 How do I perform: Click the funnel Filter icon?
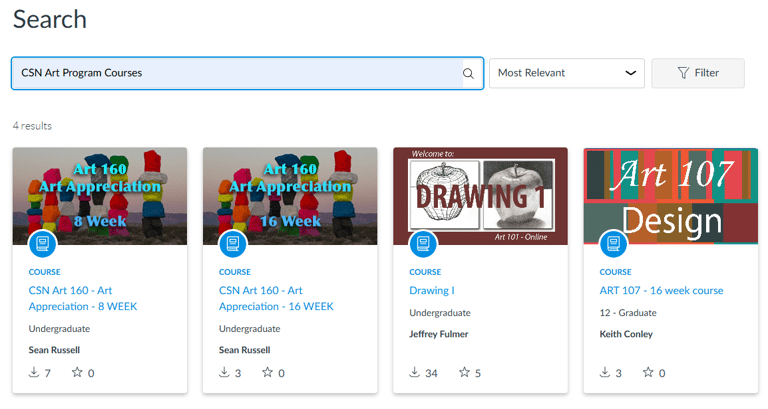click(683, 73)
